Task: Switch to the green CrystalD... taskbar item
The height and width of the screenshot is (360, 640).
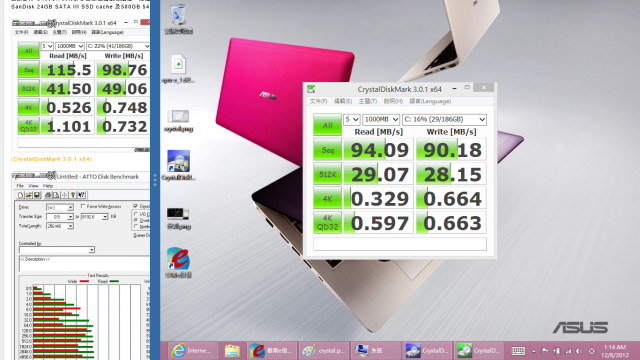Action: 478,351
